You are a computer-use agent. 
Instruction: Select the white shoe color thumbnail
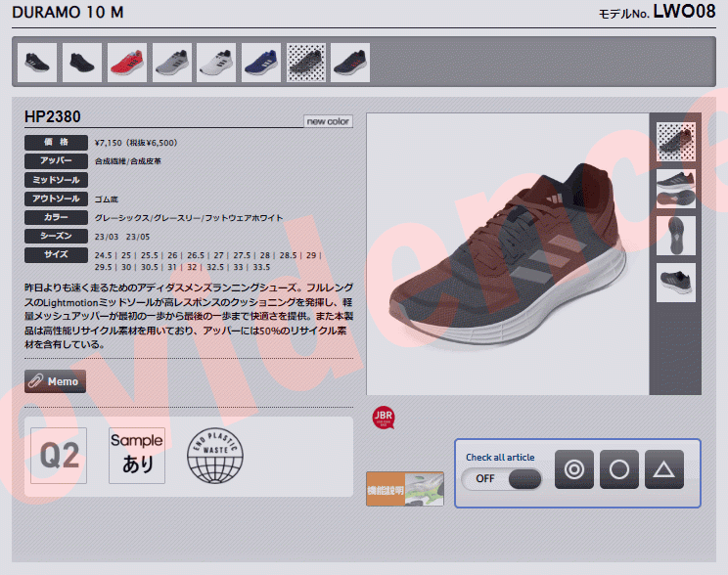coord(216,63)
